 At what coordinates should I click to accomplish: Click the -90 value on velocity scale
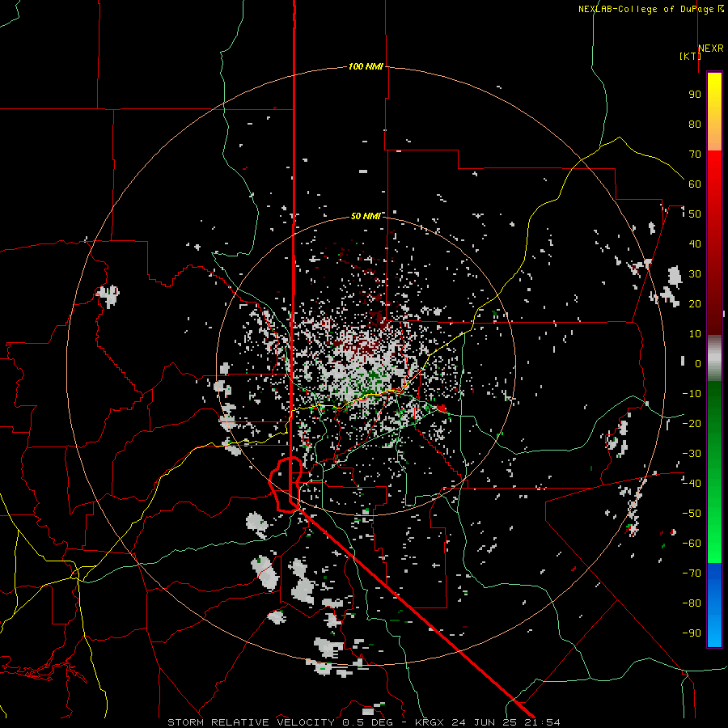point(692,633)
